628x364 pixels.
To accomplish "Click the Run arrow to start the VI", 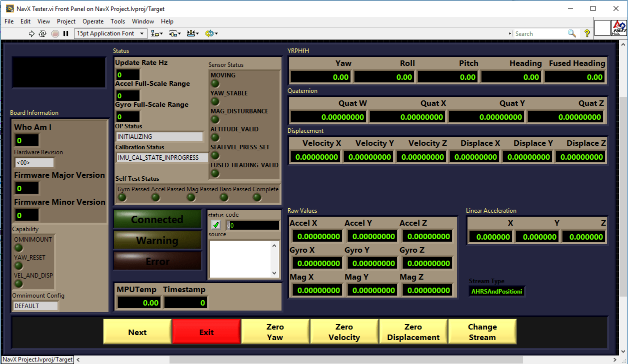I will click(x=32, y=33).
